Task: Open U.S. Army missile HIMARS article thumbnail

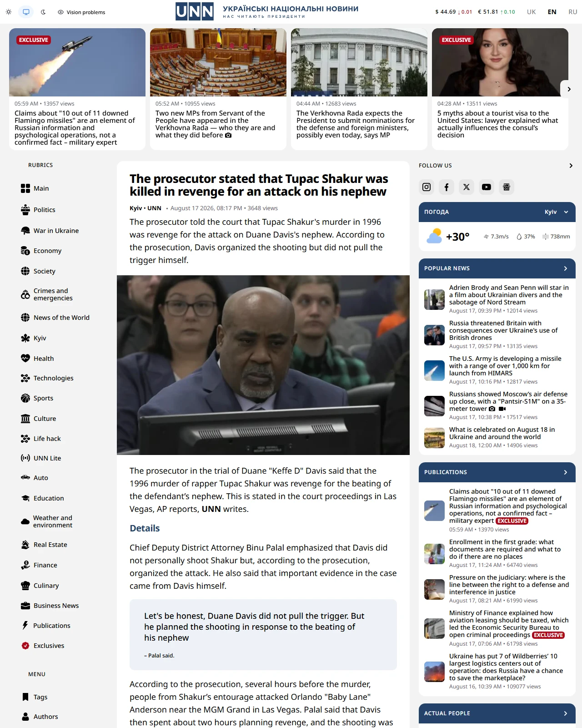Action: (x=434, y=370)
